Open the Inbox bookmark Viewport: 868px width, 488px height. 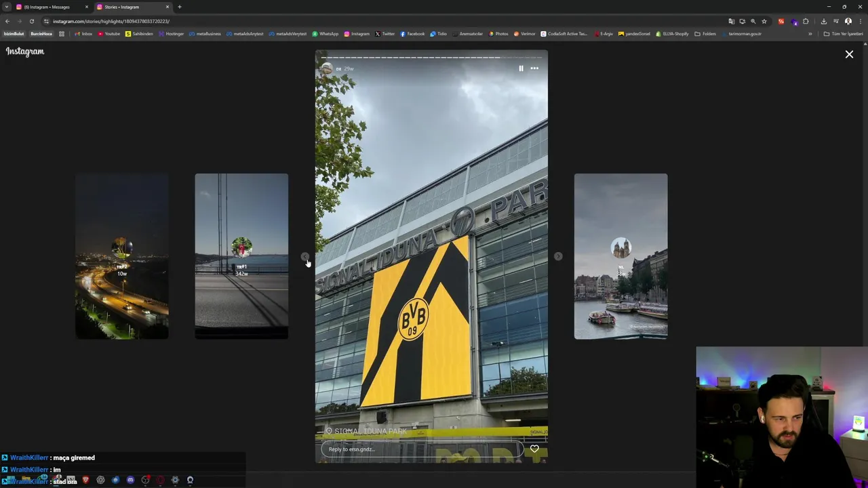pyautogui.click(x=83, y=34)
